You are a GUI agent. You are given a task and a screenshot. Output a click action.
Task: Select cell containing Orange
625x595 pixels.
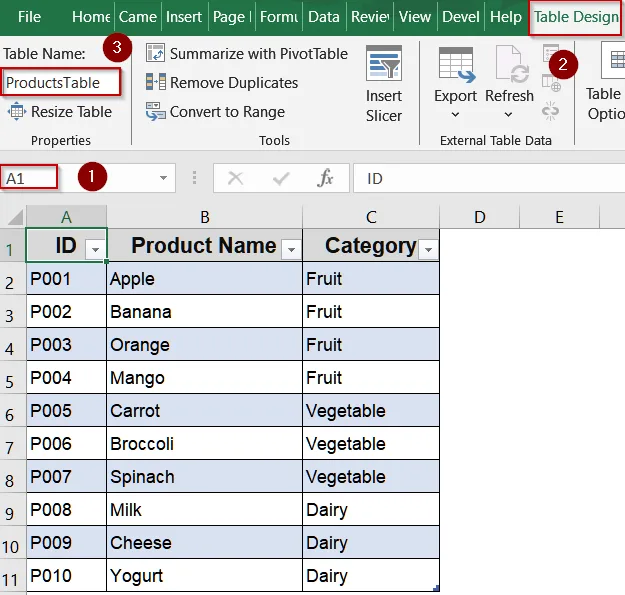(x=204, y=345)
